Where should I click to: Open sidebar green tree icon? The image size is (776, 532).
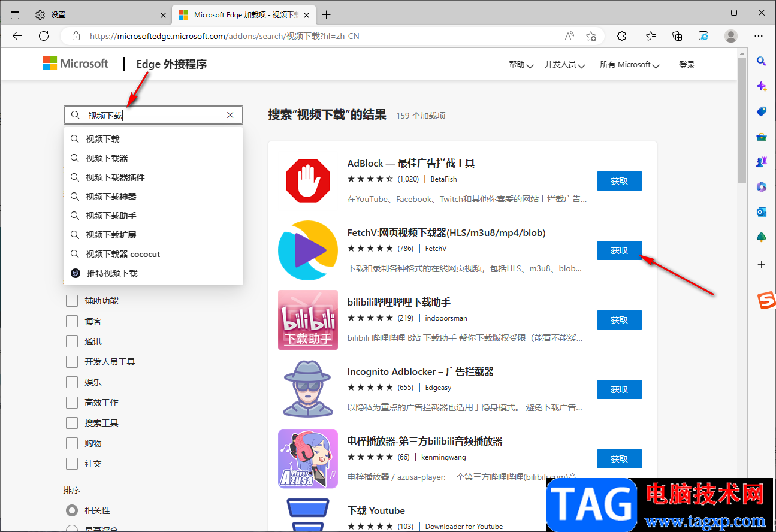click(762, 237)
